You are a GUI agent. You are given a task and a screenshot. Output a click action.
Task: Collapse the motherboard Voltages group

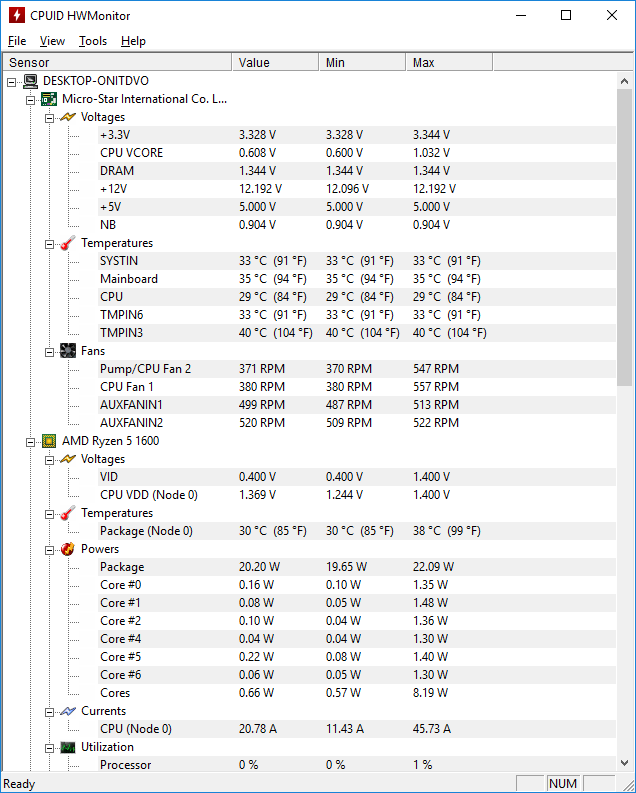pyautogui.click(x=49, y=118)
